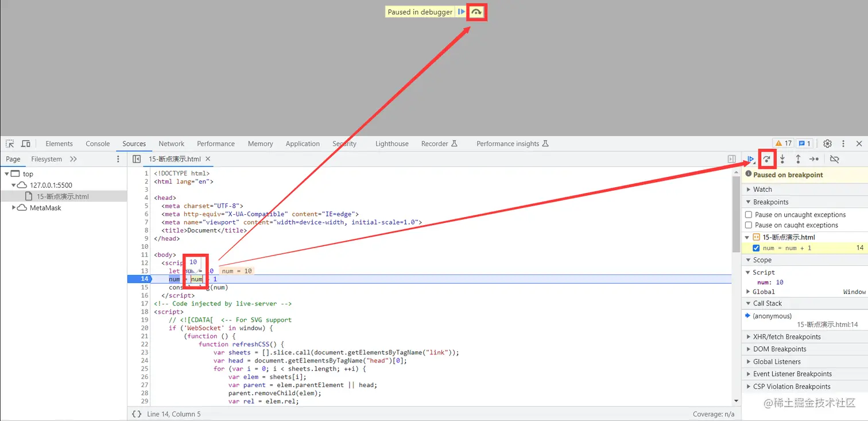The width and height of the screenshot is (868, 421).
Task: Click the single Step arrow-dot icon
Action: (x=814, y=159)
